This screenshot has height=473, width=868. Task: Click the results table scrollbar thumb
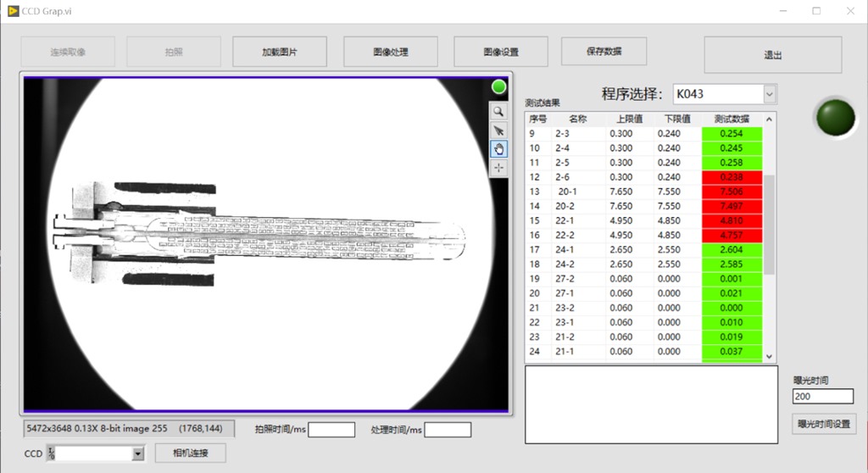769,225
